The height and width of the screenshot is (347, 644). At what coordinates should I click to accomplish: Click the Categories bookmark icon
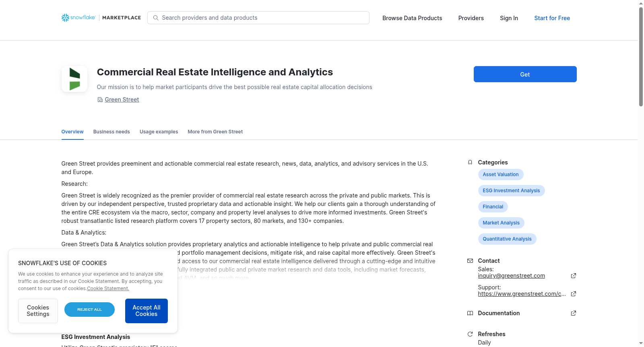pyautogui.click(x=470, y=162)
